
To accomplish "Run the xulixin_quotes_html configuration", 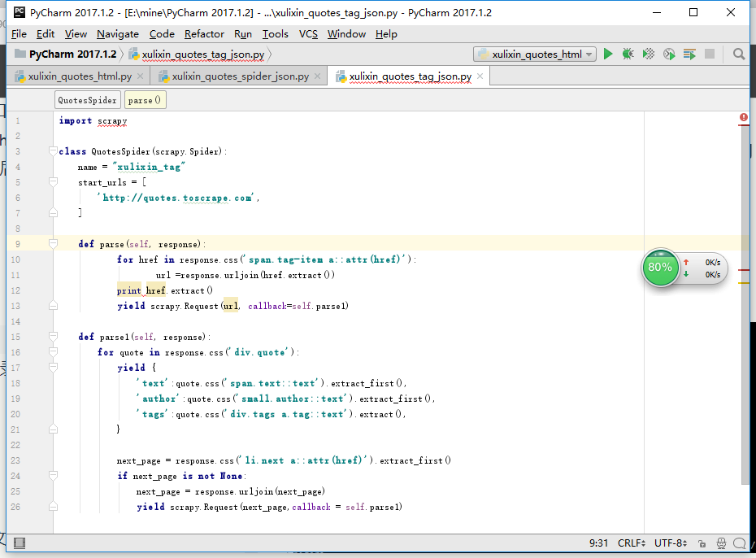I will (608, 54).
